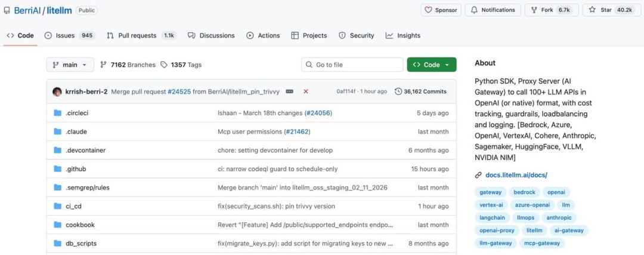Open the Insights tab
This screenshot has height=255, width=644.
click(403, 35)
